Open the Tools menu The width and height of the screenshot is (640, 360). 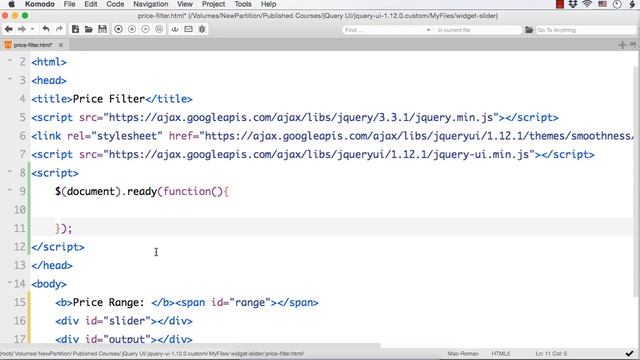tap(243, 4)
